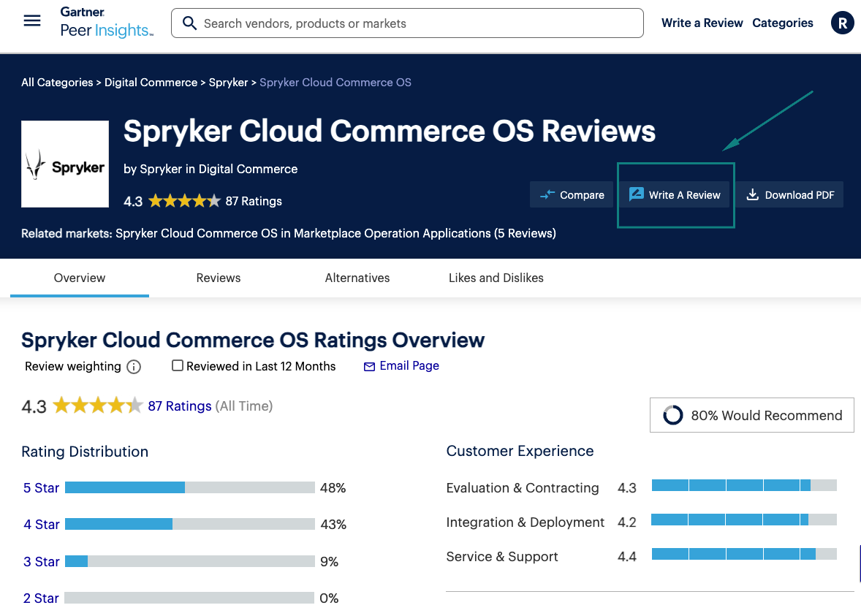861x616 pixels.
Task: Open the Digital Commerce breadcrumb
Action: tap(151, 83)
